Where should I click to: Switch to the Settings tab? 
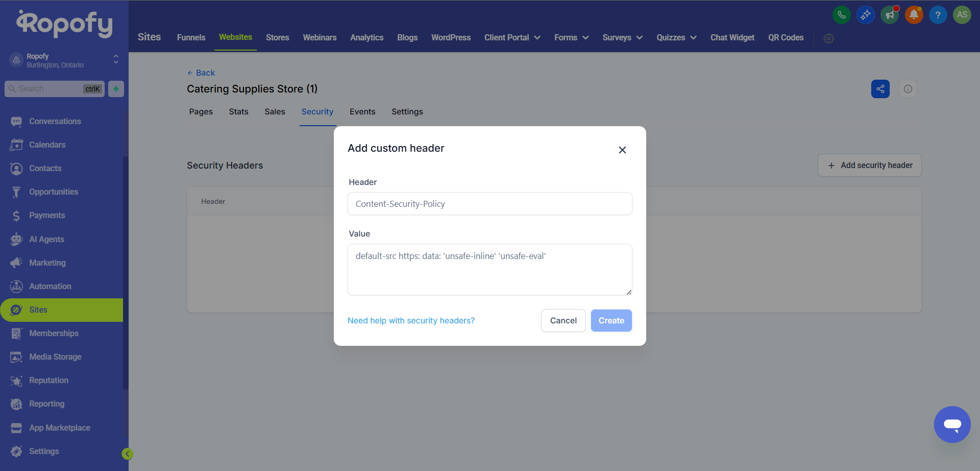[407, 112]
